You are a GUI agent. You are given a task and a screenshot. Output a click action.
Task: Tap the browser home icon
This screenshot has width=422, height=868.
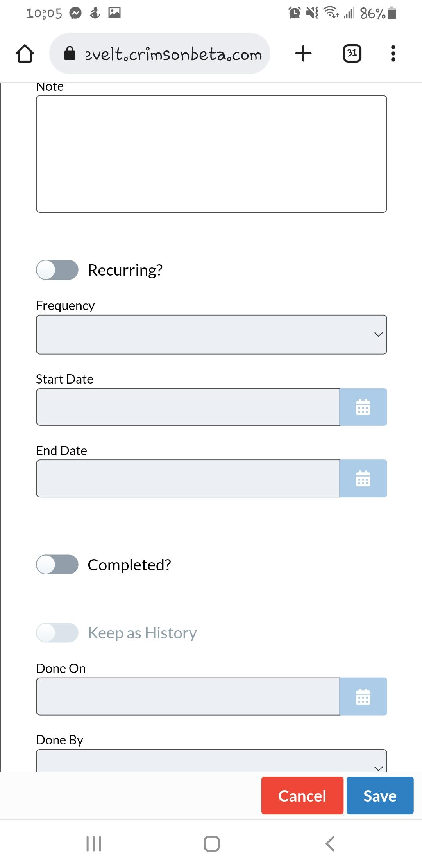pos(25,54)
